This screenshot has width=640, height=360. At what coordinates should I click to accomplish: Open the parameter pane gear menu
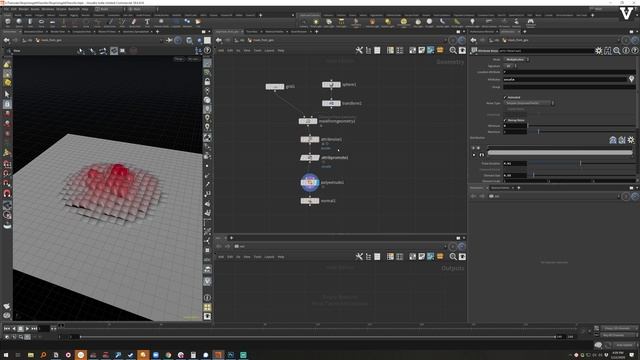598,51
